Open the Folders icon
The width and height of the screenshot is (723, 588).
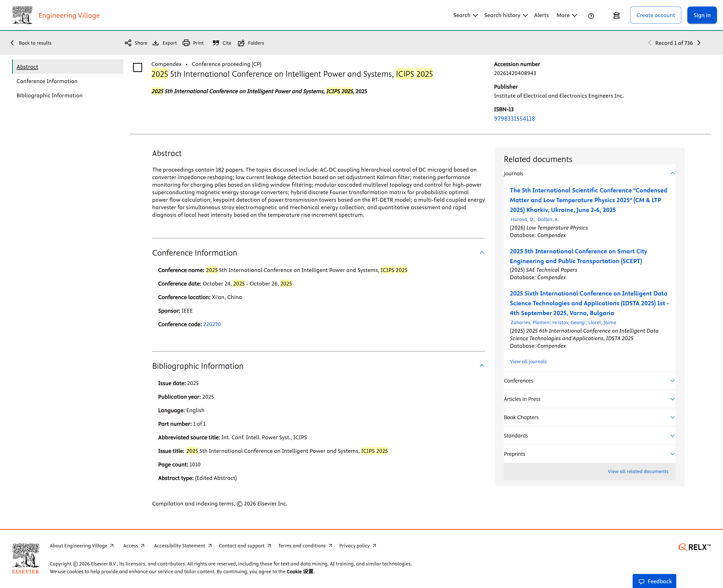point(241,43)
